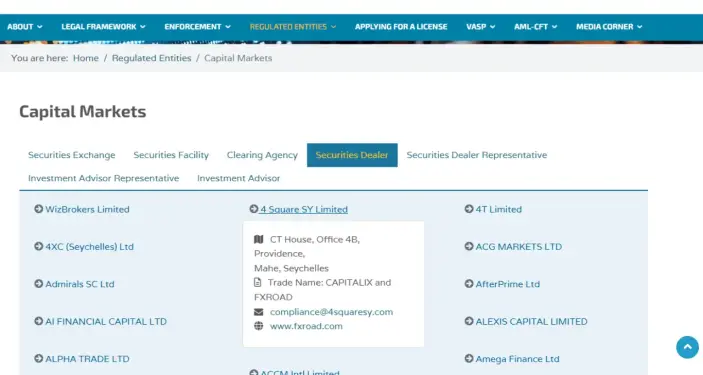
Task: Click the scroll-to-top arrow button
Action: (x=687, y=347)
